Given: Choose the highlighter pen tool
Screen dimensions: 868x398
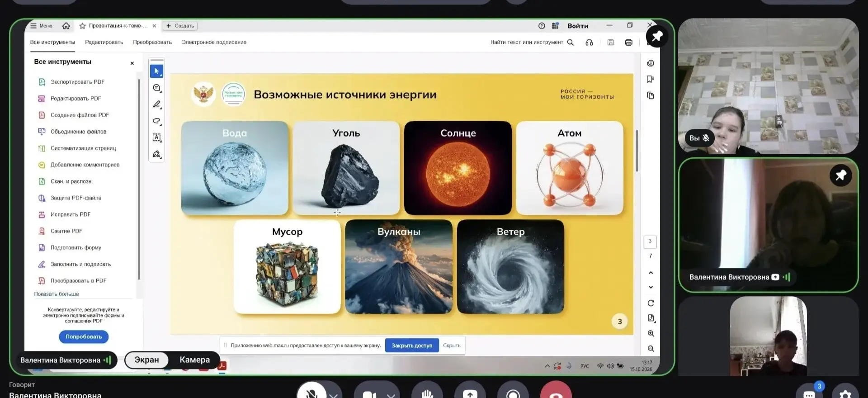Looking at the screenshot, I should click(x=156, y=104).
